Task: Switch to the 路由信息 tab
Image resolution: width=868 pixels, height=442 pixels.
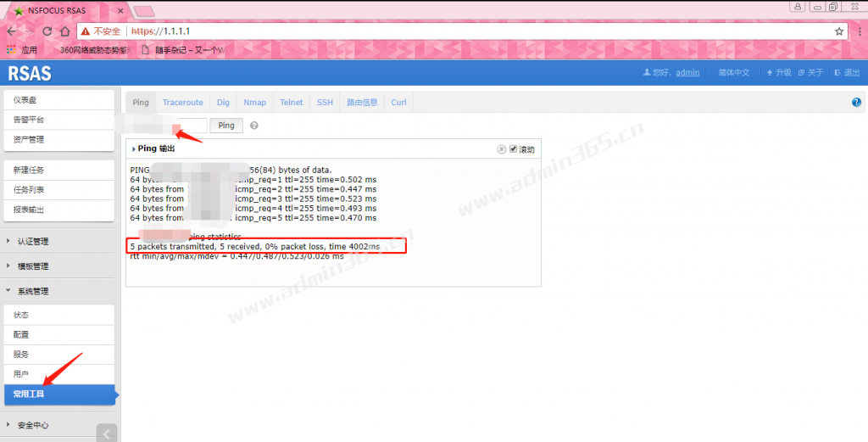Action: pos(362,102)
